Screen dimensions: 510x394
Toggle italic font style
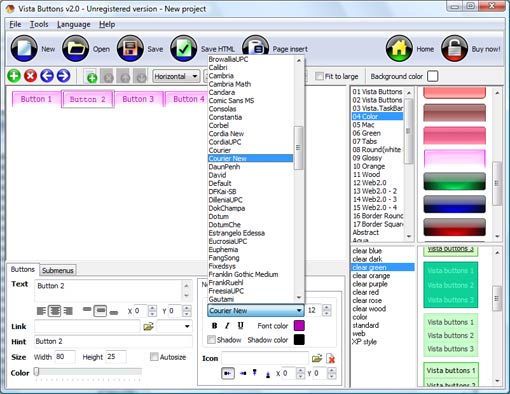click(x=227, y=326)
